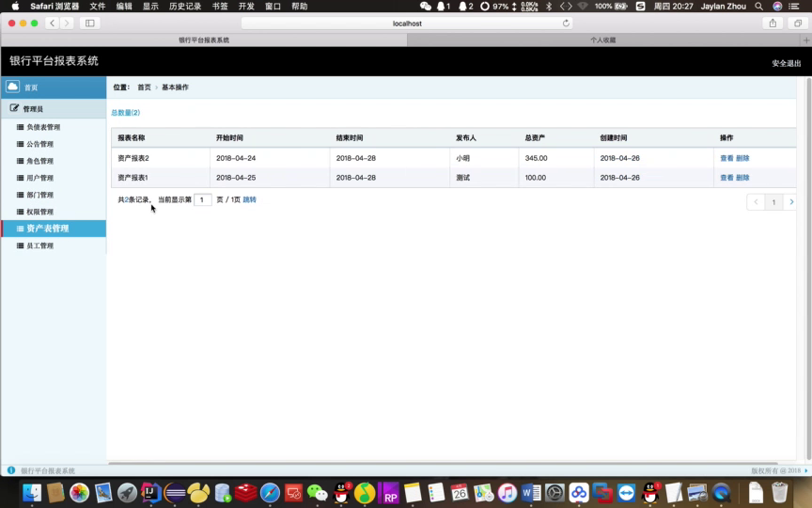Click the WeChat icon in menu bar

pyautogui.click(x=425, y=7)
